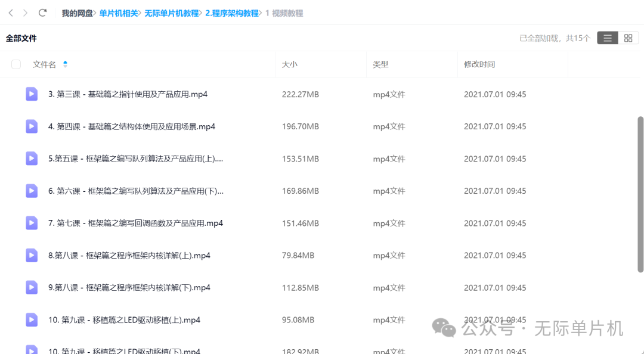
Task: Click the forward navigation arrow
Action: [25, 13]
